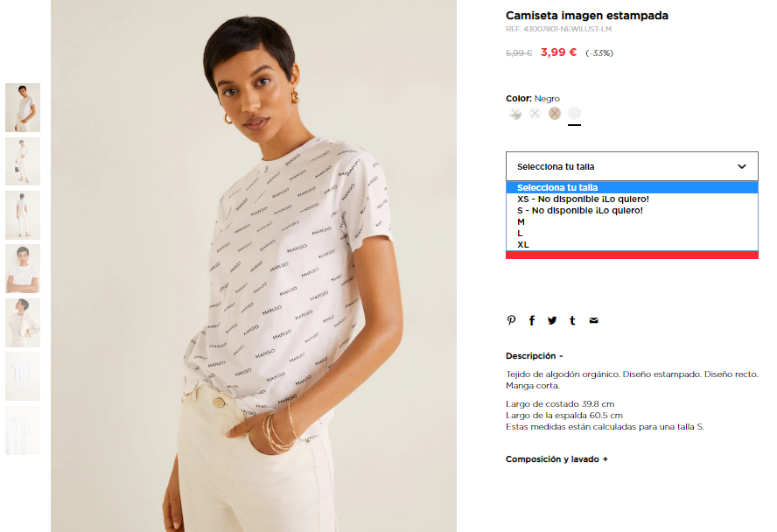Select the beige crossed-out color swatch
Screen dimensions: 777x532
pyautogui.click(x=555, y=114)
